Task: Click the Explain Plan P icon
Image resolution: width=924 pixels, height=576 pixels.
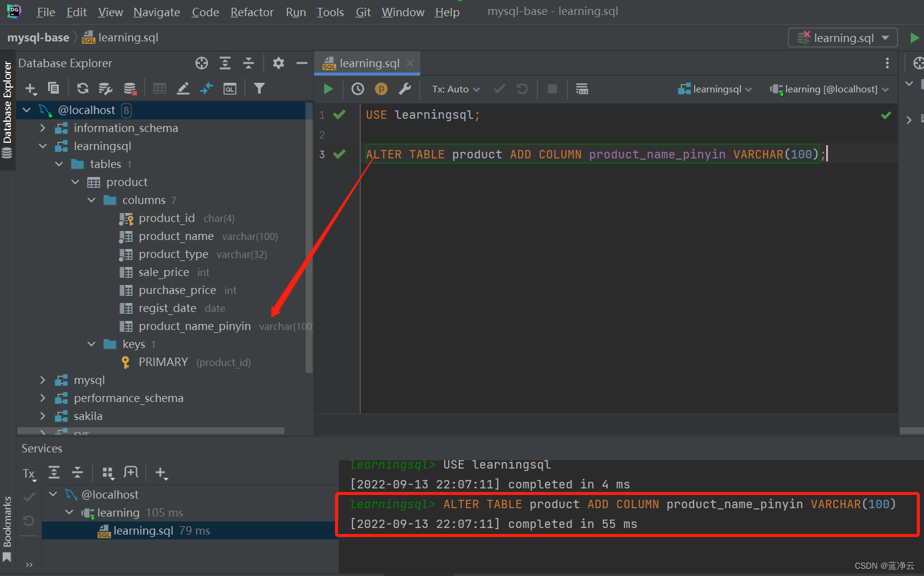Action: tap(381, 89)
